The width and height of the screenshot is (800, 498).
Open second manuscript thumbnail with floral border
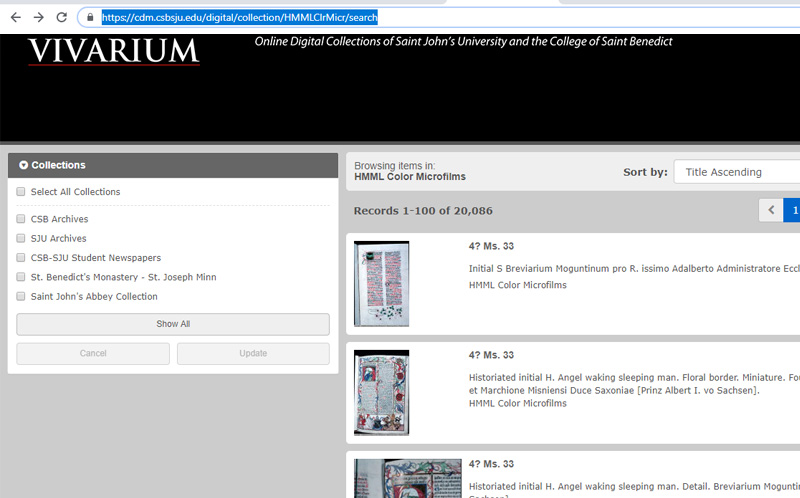[381, 392]
